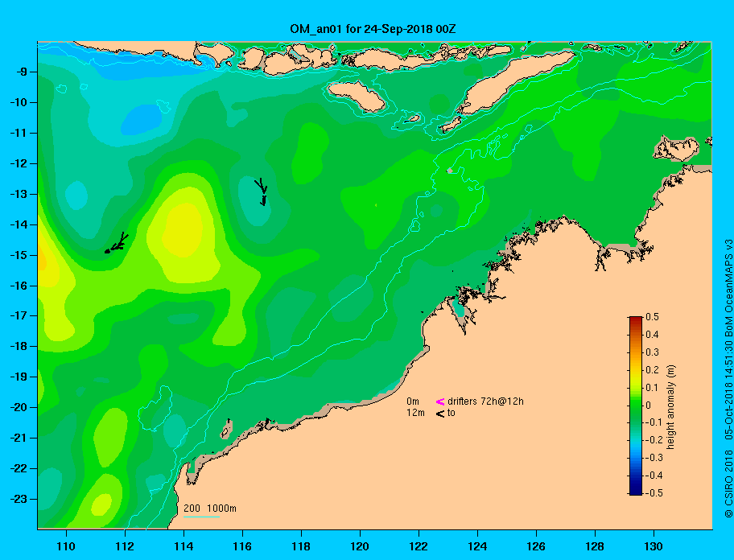Image resolution: width=734 pixels, height=560 pixels.
Task: Click the '0' colorbar label
Action: [x=649, y=406]
